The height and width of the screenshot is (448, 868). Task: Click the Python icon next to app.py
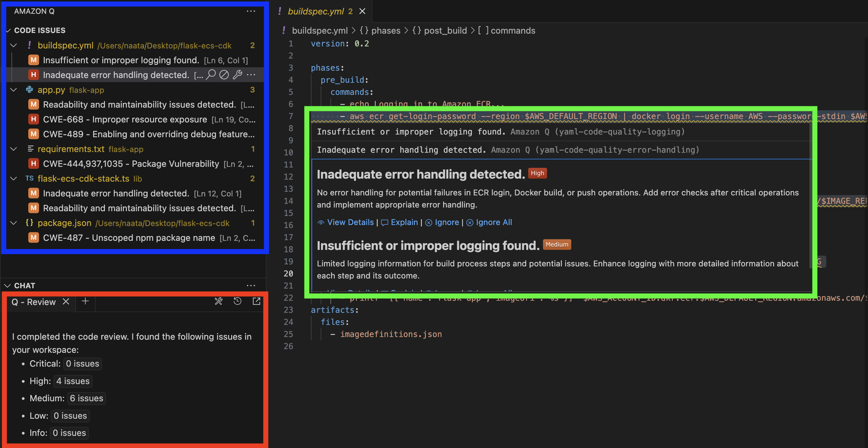[29, 90]
